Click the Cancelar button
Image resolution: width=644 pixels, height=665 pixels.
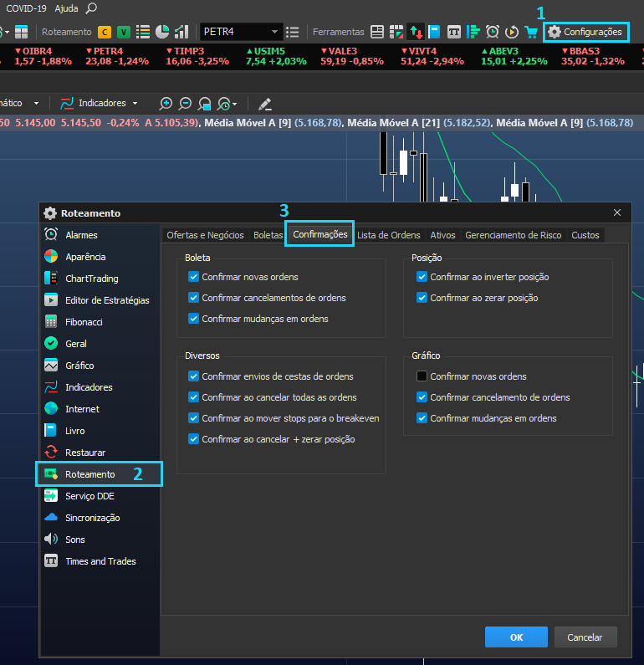pyautogui.click(x=585, y=637)
